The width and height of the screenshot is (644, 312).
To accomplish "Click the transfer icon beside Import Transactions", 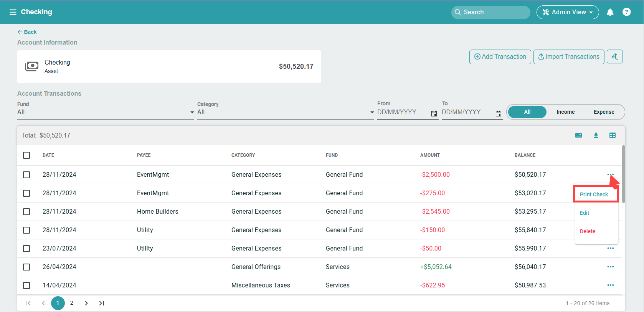I will pos(614,57).
